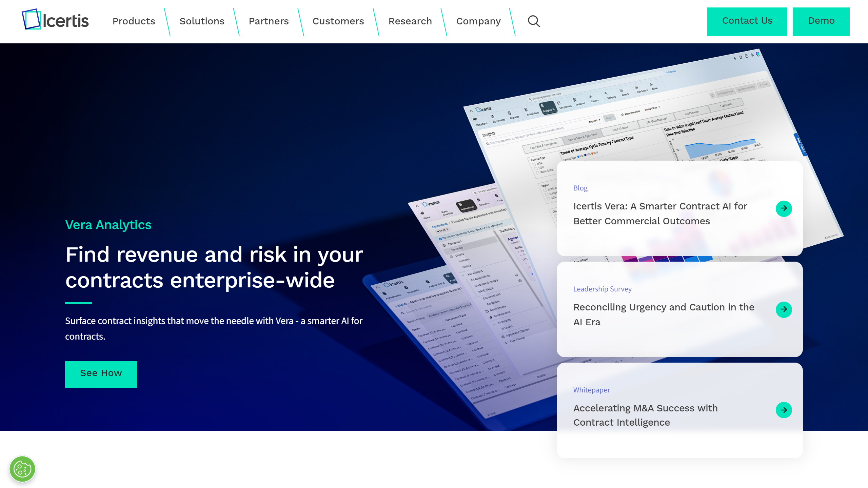Open Icertis Vera smarter contract AI article
This screenshot has height=488, width=868.
coord(660,213)
